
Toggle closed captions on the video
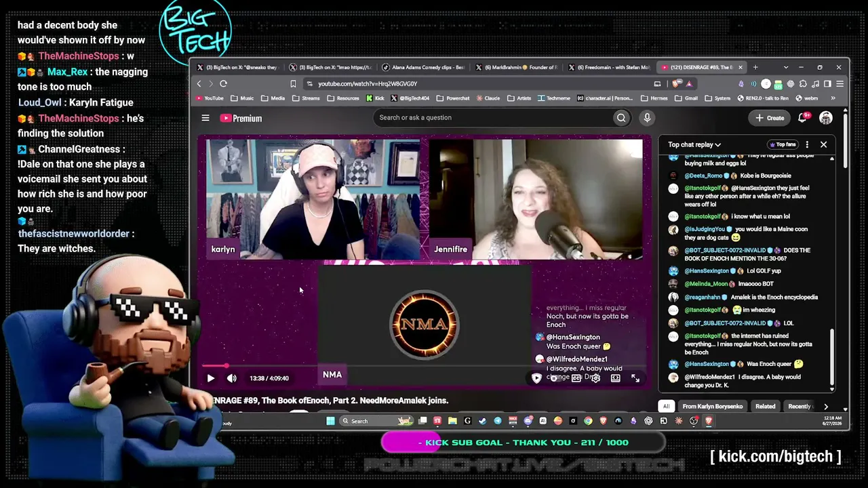[576, 378]
